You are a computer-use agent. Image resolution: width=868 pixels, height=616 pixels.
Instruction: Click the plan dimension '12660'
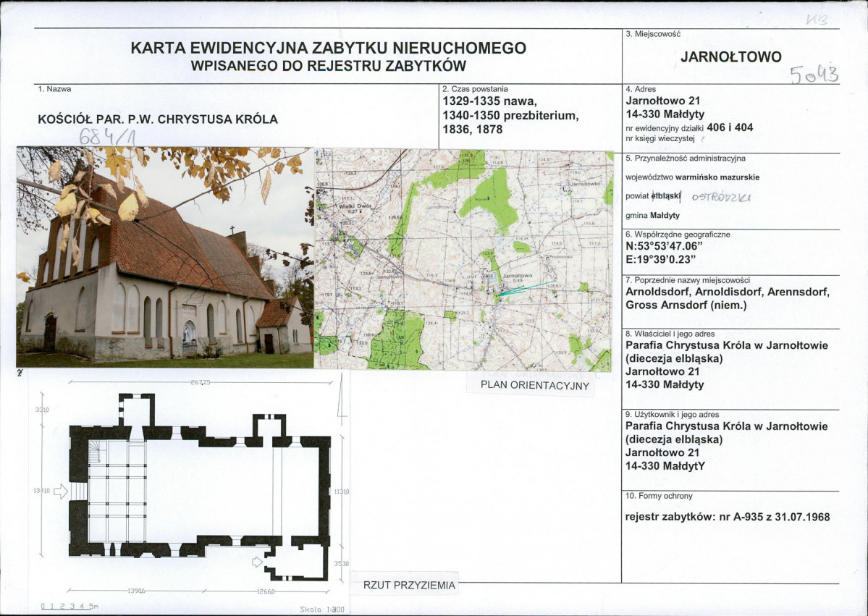coord(266,591)
